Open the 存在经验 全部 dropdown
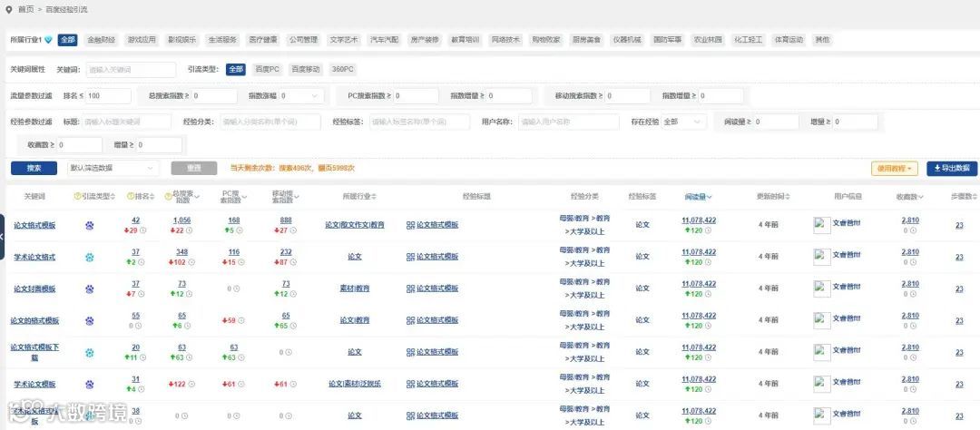This screenshot has width=980, height=430. click(684, 122)
